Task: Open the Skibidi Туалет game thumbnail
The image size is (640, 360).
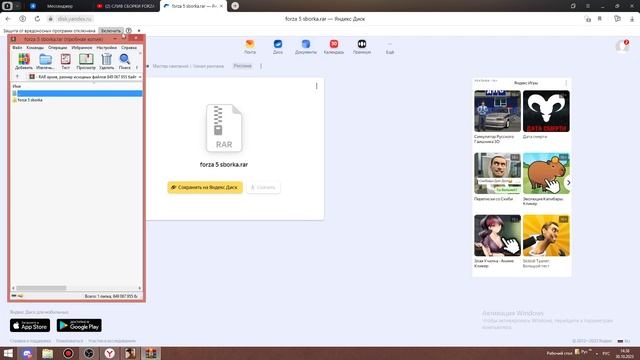Action: [x=546, y=236]
